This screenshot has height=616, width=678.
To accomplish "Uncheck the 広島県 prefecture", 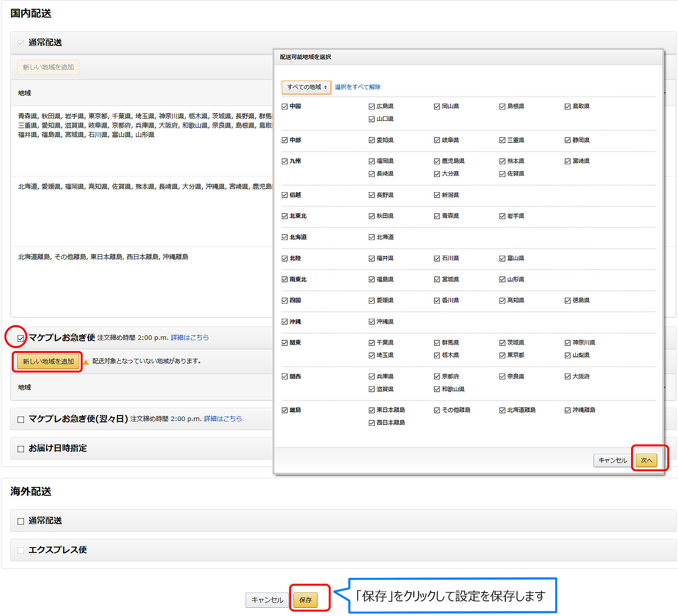I will 372,107.
